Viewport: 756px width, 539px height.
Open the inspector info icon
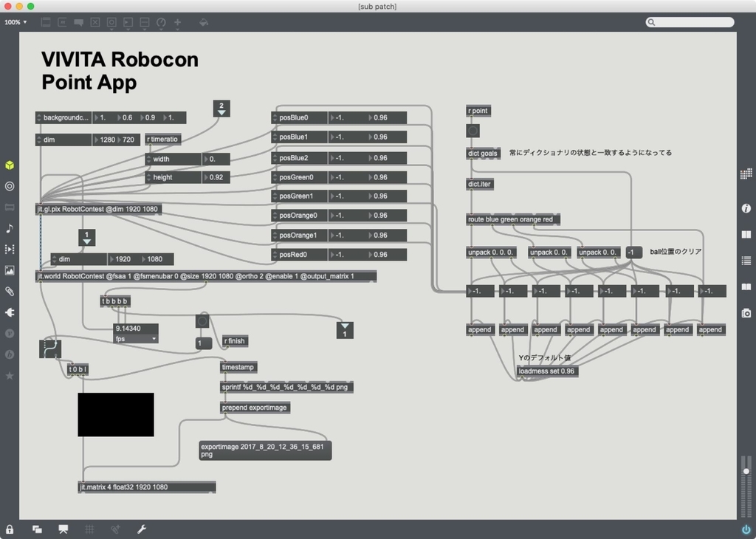[x=746, y=208]
